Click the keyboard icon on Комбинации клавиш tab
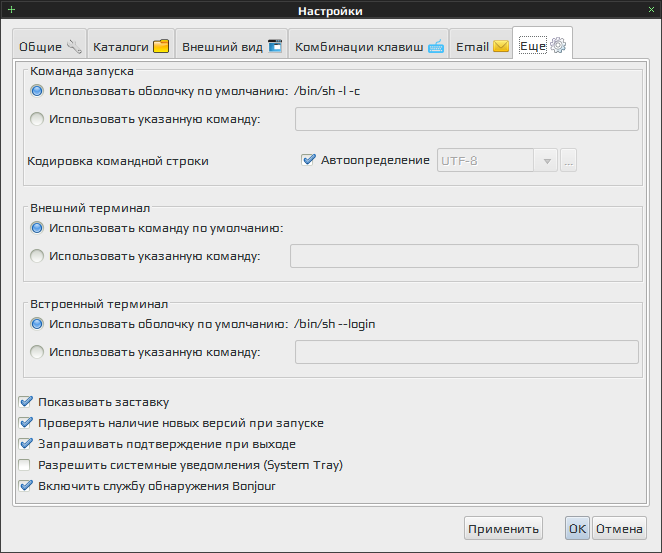This screenshot has width=662, height=553. (x=436, y=46)
